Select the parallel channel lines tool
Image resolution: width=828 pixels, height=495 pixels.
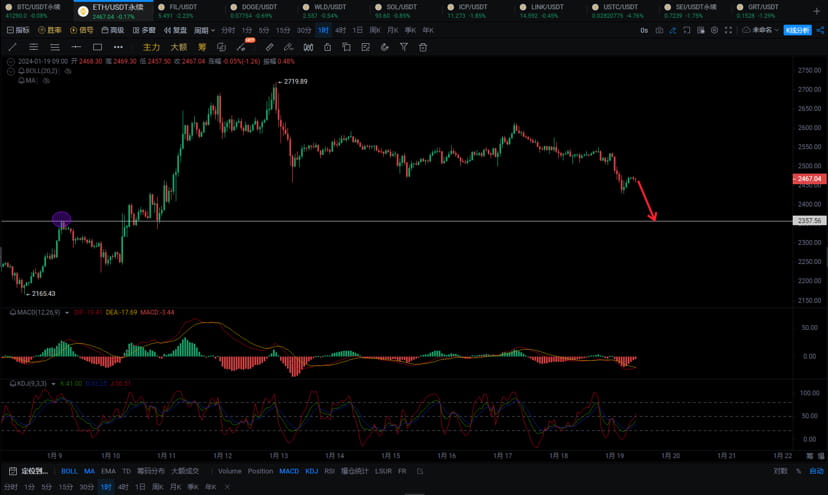(x=33, y=48)
